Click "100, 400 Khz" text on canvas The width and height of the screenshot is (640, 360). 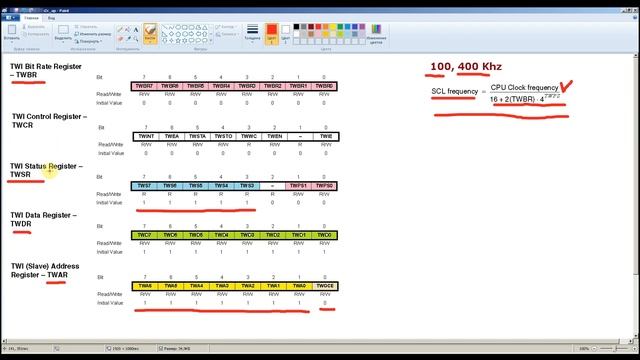466,67
